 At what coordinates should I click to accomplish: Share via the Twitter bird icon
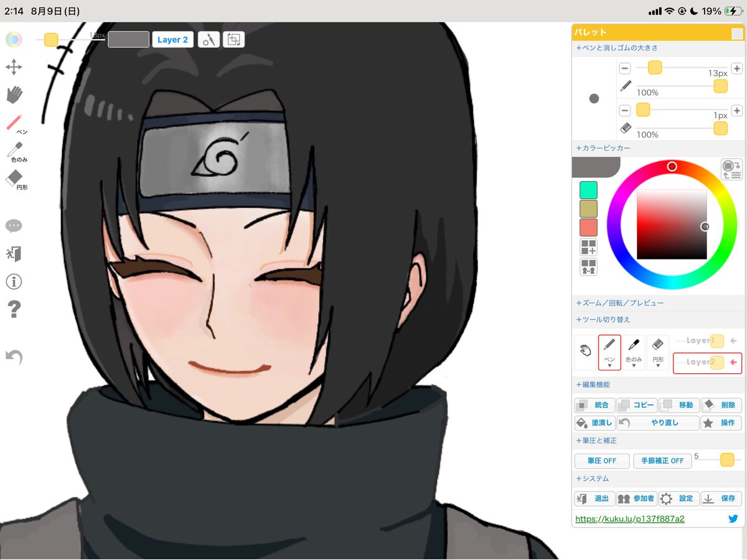point(733,518)
